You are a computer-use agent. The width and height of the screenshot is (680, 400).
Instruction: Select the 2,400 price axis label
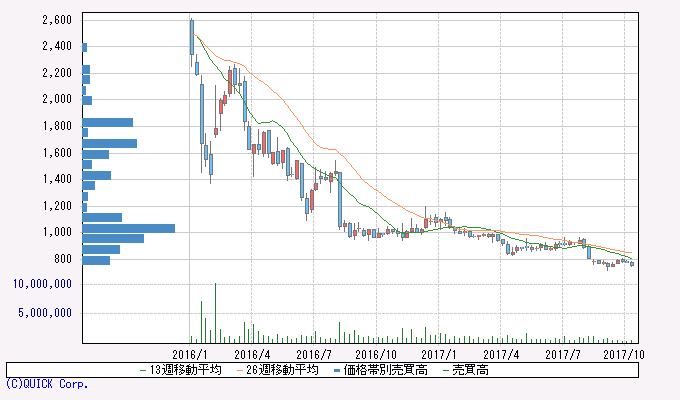tap(57, 46)
